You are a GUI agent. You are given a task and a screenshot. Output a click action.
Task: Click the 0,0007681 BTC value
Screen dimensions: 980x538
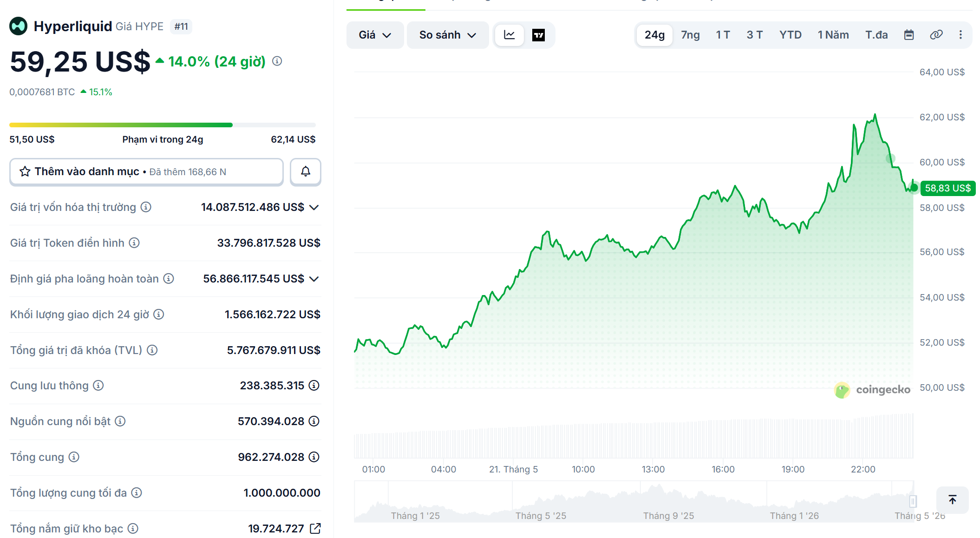tap(42, 92)
